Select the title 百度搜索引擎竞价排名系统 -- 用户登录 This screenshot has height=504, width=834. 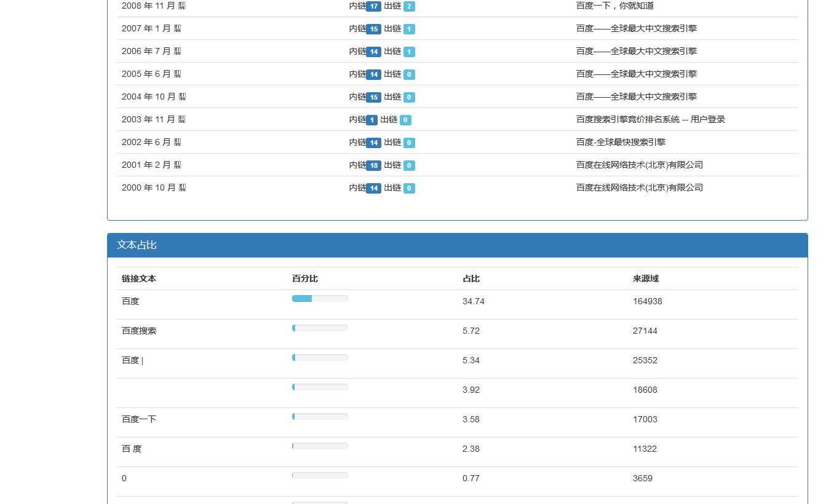tap(651, 119)
